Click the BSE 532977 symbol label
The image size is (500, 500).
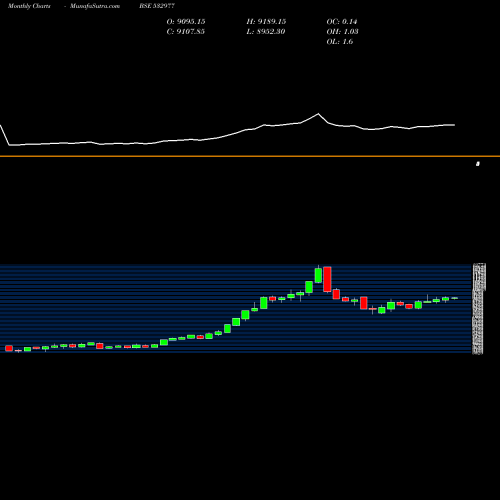point(157,6)
